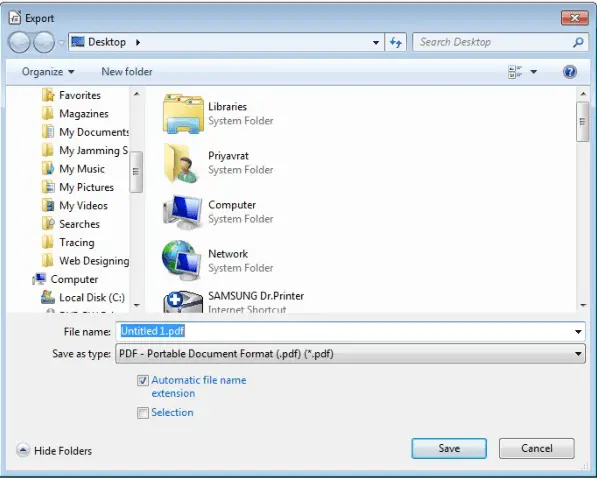Open the Organize menu
Image resolution: width=597 pixels, height=478 pixels.
pyautogui.click(x=48, y=72)
